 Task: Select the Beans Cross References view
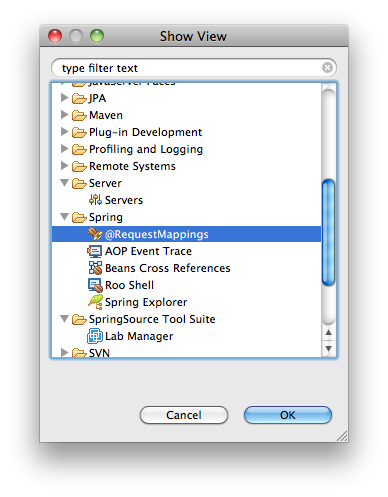click(x=168, y=268)
